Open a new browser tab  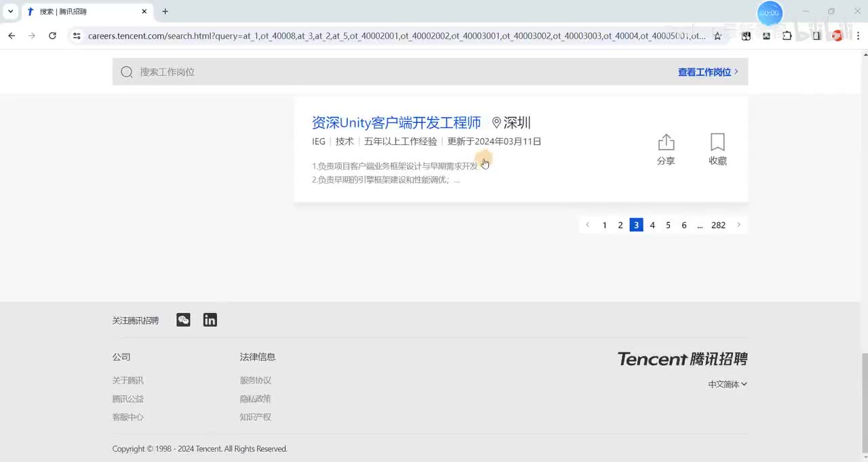point(165,12)
